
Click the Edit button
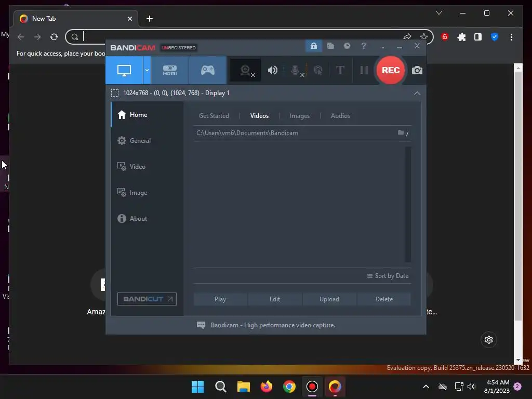pyautogui.click(x=275, y=299)
